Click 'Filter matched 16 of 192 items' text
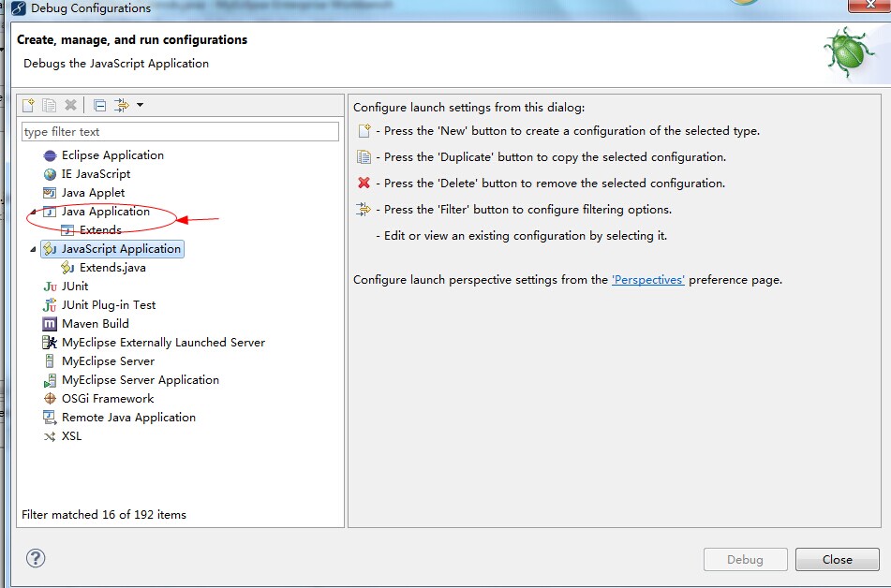Viewport: 891px width, 588px height. point(104,515)
